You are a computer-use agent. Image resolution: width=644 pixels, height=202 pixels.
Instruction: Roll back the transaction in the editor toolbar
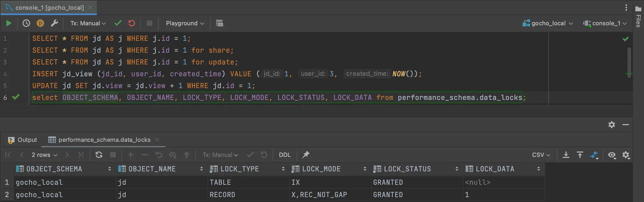pyautogui.click(x=131, y=23)
